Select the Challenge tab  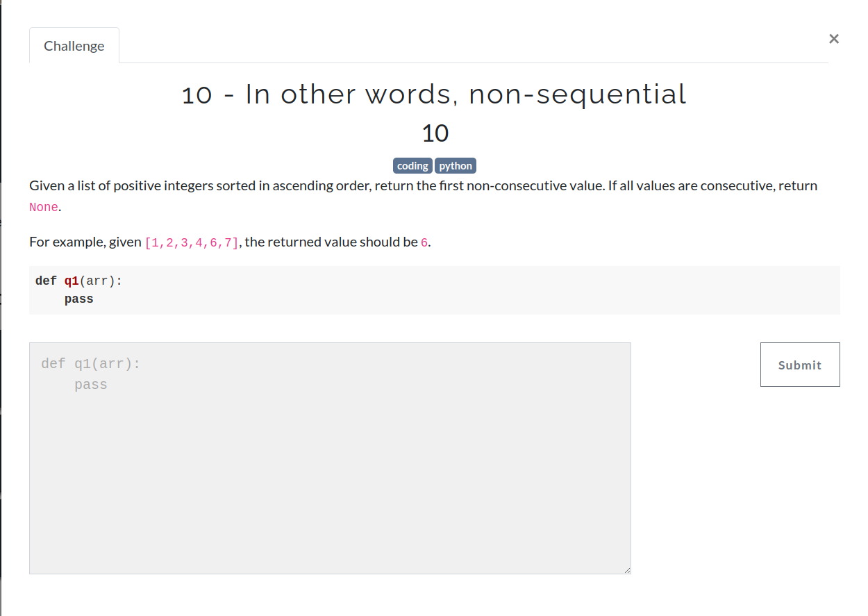[x=74, y=45]
